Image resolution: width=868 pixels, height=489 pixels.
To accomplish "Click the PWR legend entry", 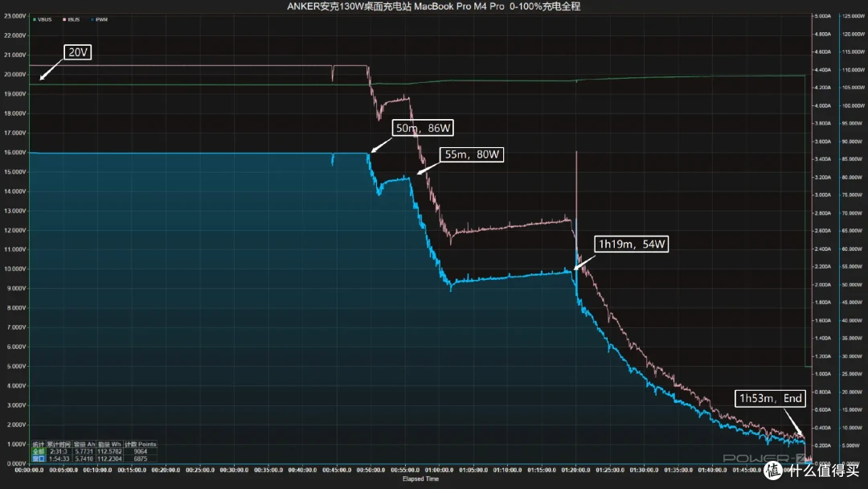I will click(x=100, y=19).
